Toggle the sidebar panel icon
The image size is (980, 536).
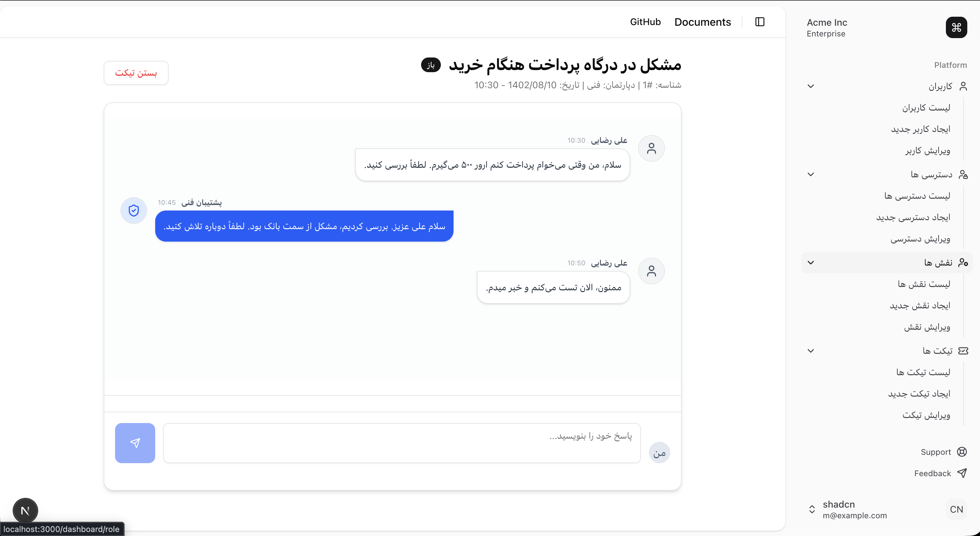pos(760,22)
